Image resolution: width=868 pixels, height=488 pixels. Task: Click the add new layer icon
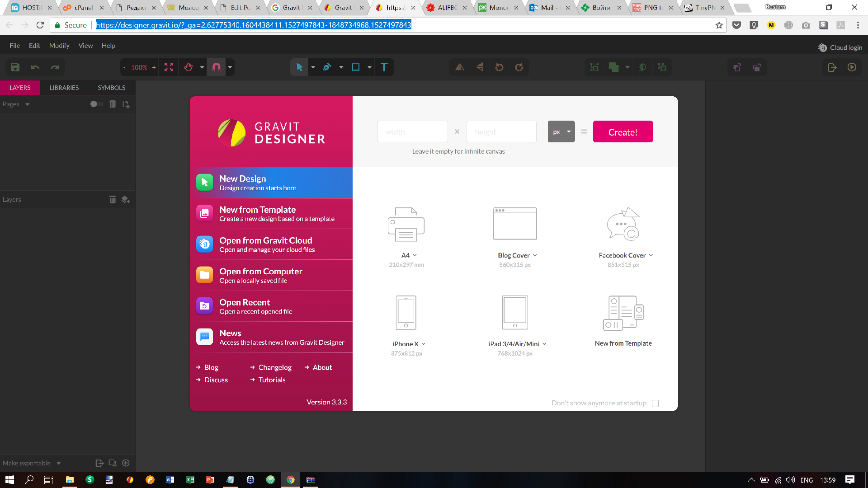pyautogui.click(x=126, y=199)
